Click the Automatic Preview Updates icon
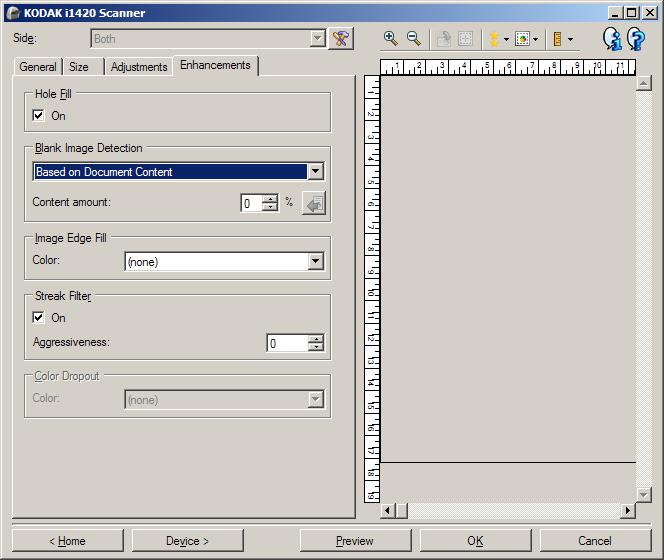Image resolution: width=664 pixels, height=560 pixels. [x=522, y=39]
